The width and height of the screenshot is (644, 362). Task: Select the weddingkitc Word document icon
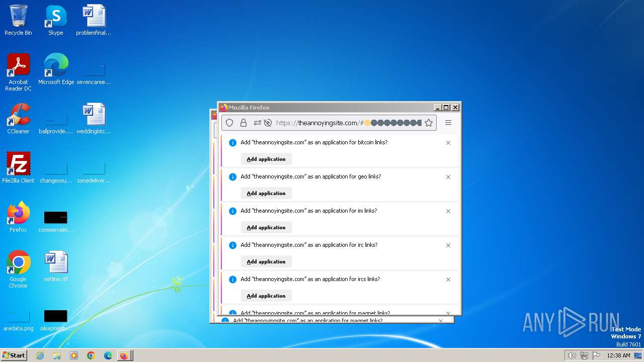[x=94, y=119]
